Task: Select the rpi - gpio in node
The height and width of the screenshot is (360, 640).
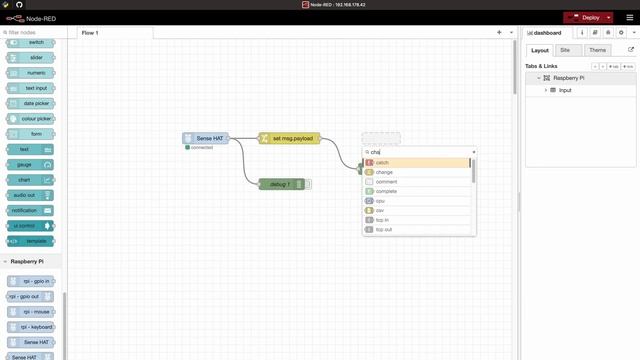Action: pyautogui.click(x=31, y=281)
